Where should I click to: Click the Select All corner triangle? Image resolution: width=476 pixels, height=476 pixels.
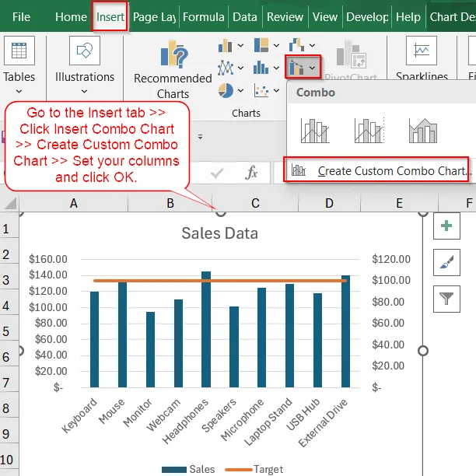pos(10,203)
